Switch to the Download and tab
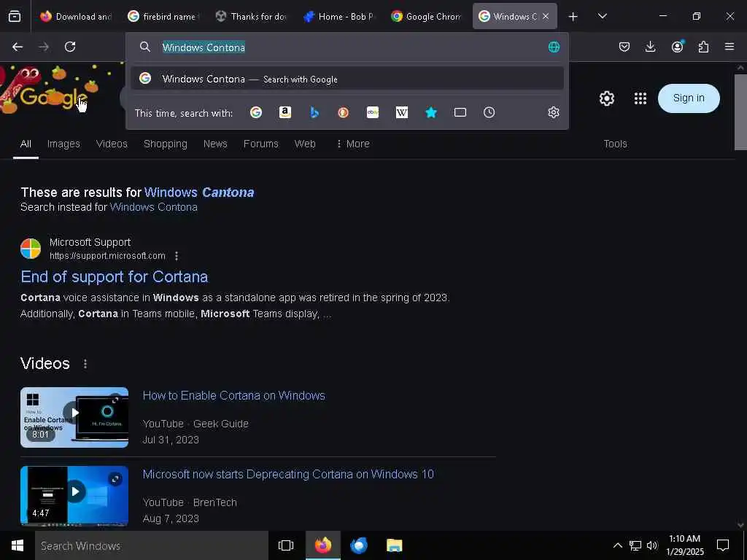 point(75,17)
